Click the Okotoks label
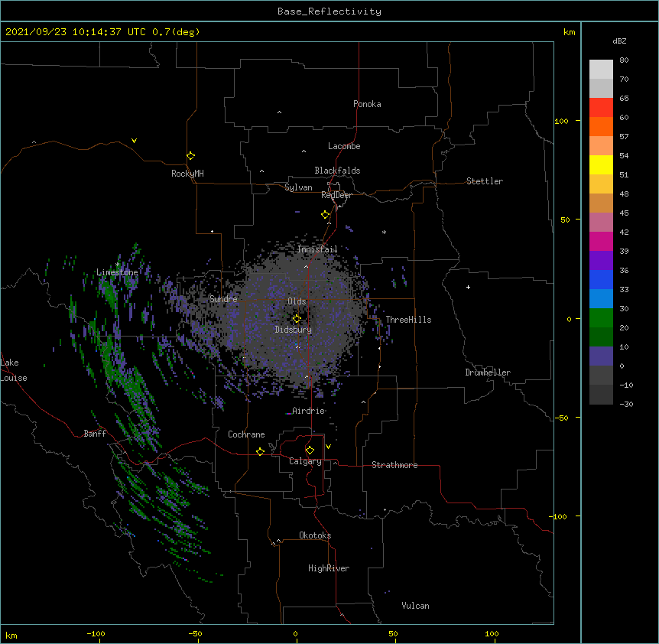Viewport: 659px width, 644px height. tap(315, 535)
